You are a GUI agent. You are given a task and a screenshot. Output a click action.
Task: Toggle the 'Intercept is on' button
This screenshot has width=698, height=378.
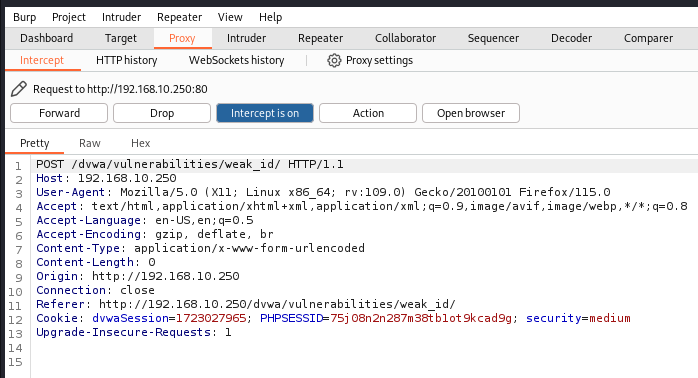(x=265, y=113)
